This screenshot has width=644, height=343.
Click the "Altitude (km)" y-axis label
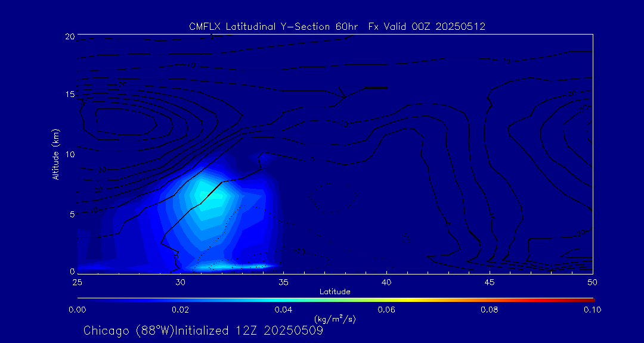pos(55,154)
